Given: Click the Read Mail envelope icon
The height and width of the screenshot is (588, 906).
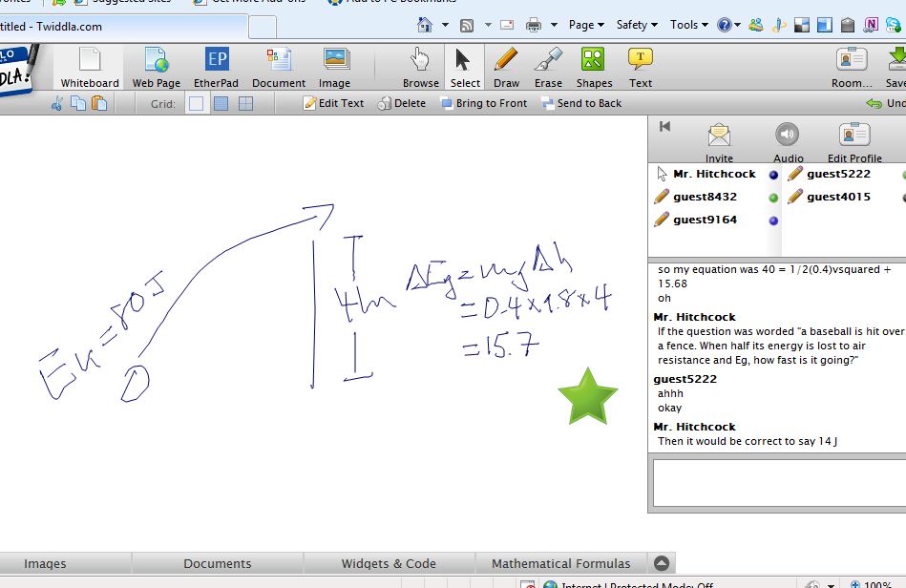Looking at the screenshot, I should coord(507,25).
